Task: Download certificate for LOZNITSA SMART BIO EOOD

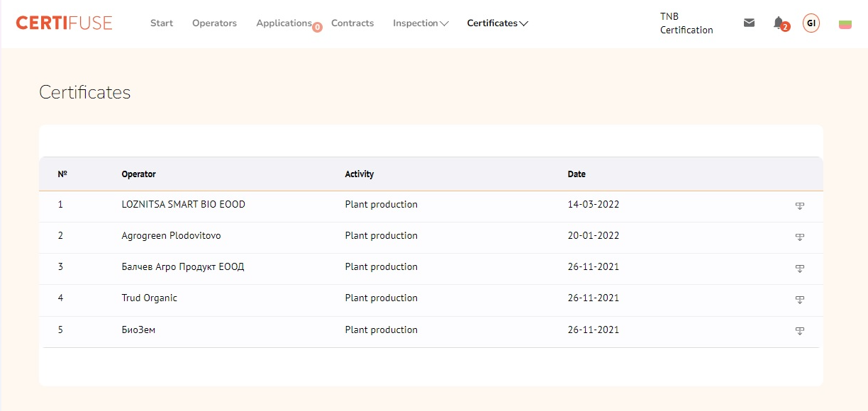Action: [799, 205]
